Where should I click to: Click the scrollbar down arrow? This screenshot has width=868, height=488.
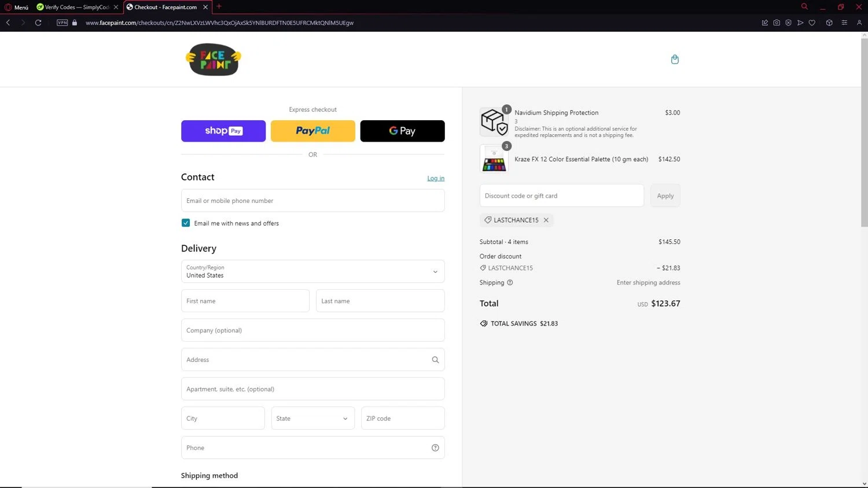click(865, 484)
